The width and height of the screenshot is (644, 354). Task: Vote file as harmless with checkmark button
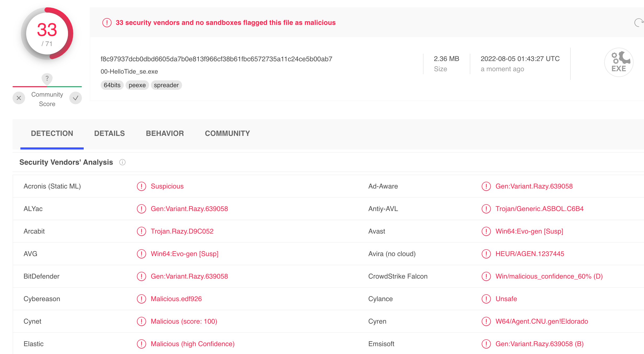[76, 98]
